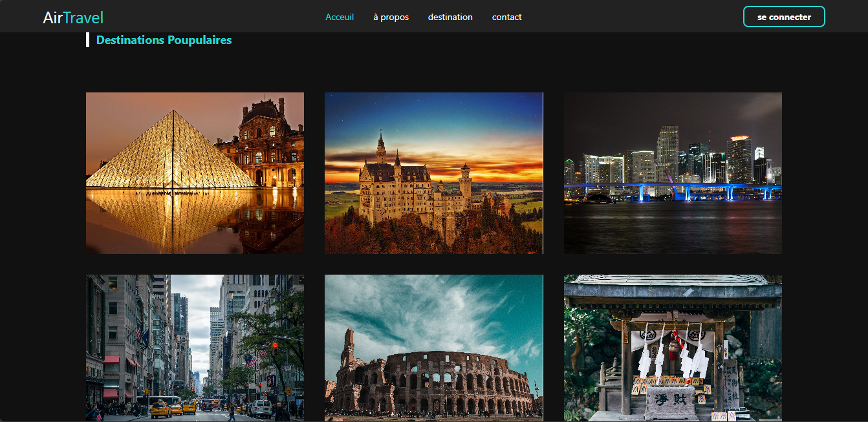This screenshot has width=868, height=422.
Task: Select the Japanese shrine image
Action: [673, 348]
